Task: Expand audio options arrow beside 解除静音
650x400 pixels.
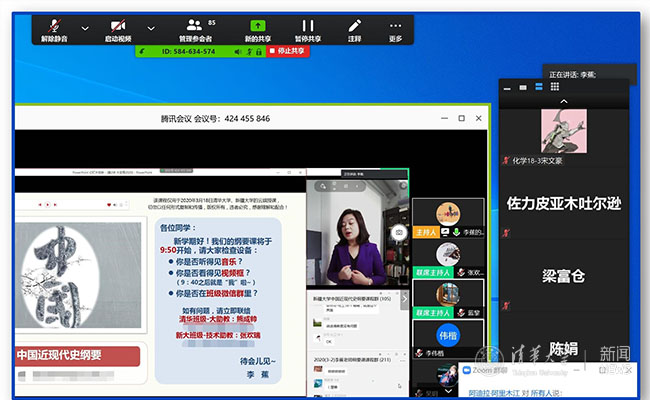Action: (x=85, y=28)
